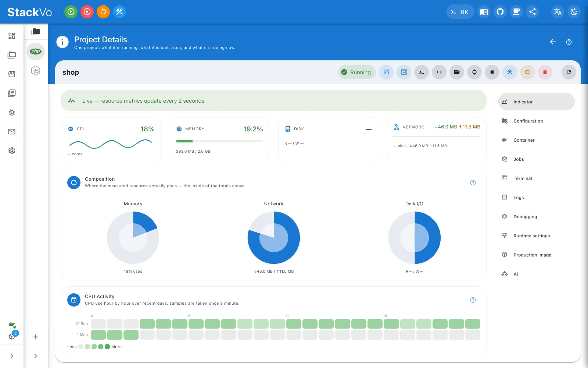Click the red stop-all icon in header

click(x=87, y=12)
